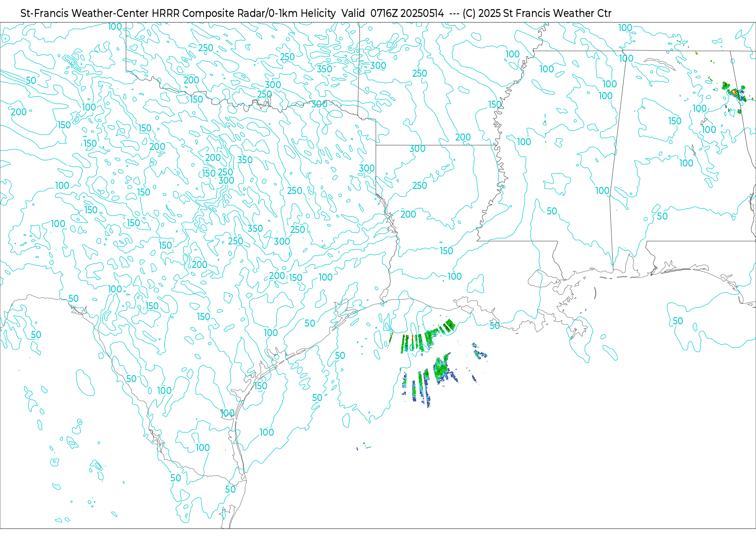Click the valid time '0716Z 20250514'

(407, 13)
